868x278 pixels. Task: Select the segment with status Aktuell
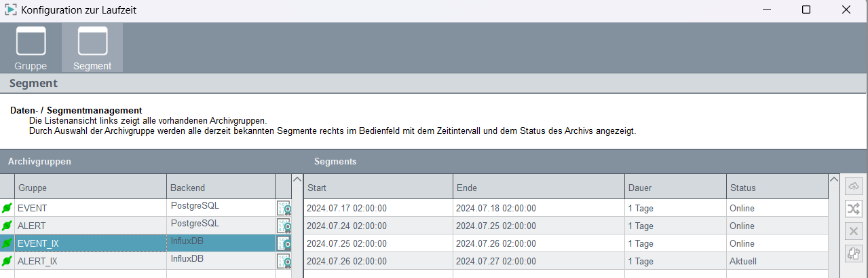(x=565, y=261)
